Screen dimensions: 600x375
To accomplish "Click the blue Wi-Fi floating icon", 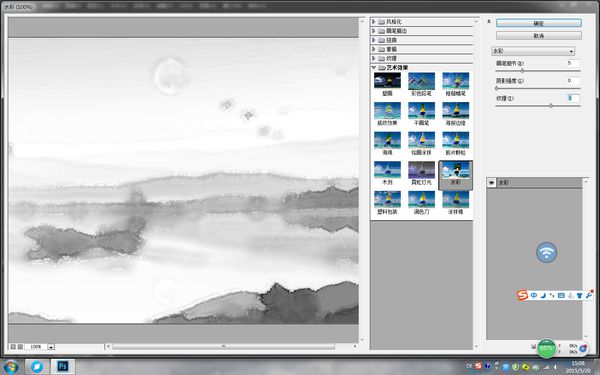I will coord(546,252).
